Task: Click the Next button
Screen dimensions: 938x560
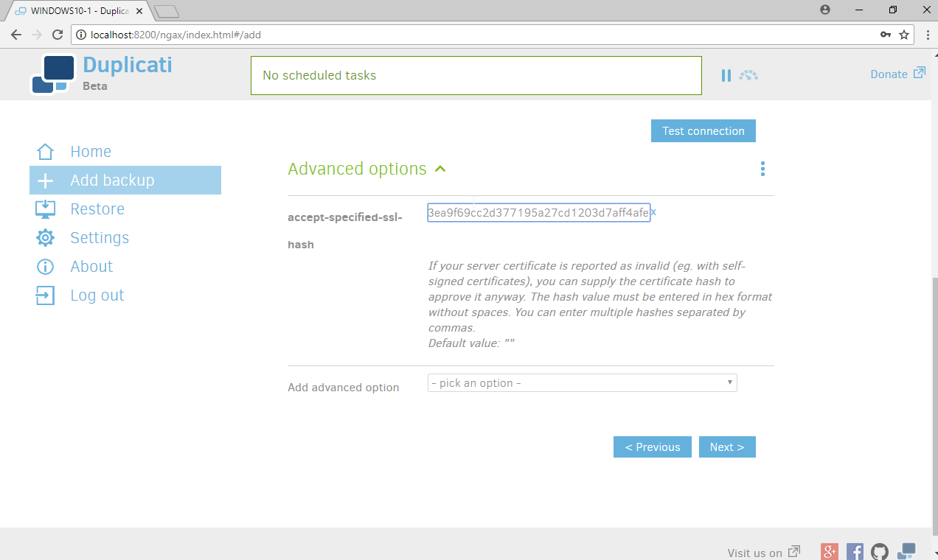Action: 726,447
